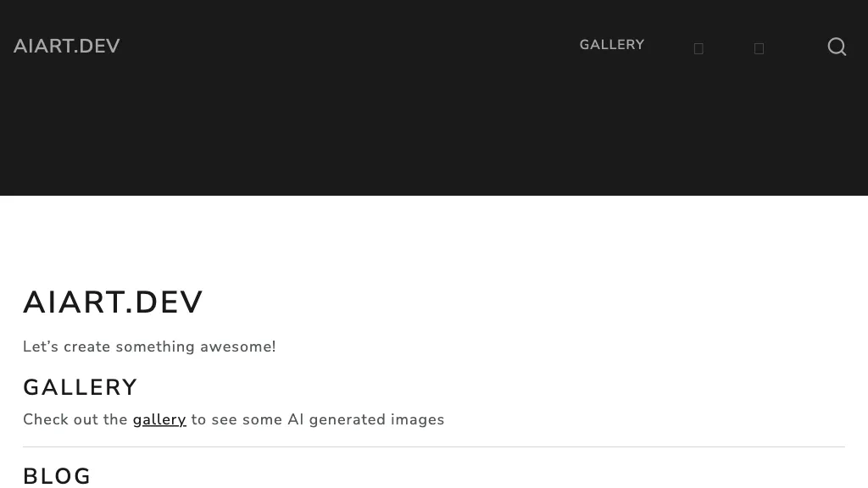This screenshot has height=488, width=868.
Task: Click the horizontal divider above BLOG
Action: coord(434,446)
